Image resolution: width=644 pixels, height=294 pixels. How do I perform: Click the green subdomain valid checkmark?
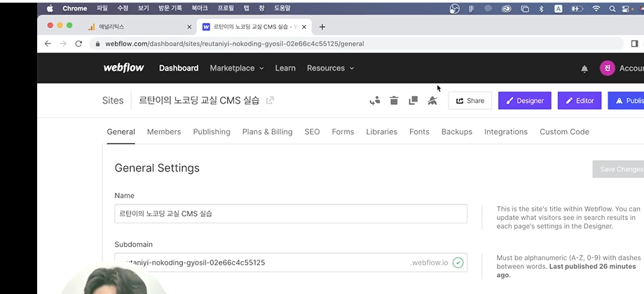pyautogui.click(x=458, y=262)
